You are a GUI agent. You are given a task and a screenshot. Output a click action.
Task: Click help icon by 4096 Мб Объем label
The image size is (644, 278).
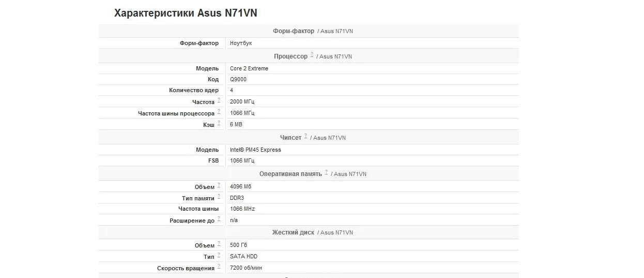219,185
